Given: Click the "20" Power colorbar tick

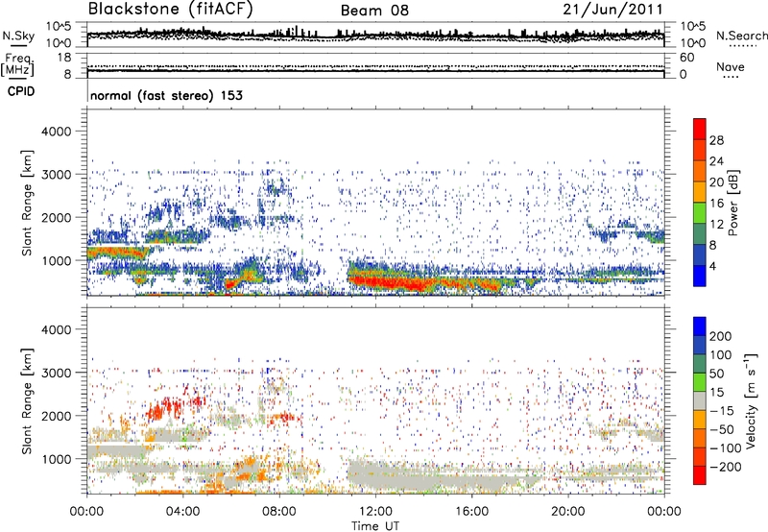Looking at the screenshot, I should [716, 182].
